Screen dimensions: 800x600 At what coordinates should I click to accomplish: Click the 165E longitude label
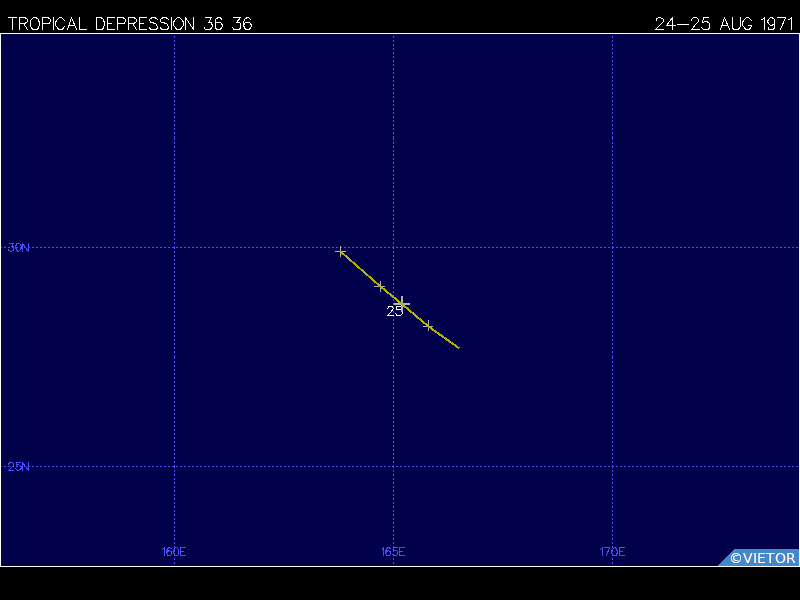393,552
